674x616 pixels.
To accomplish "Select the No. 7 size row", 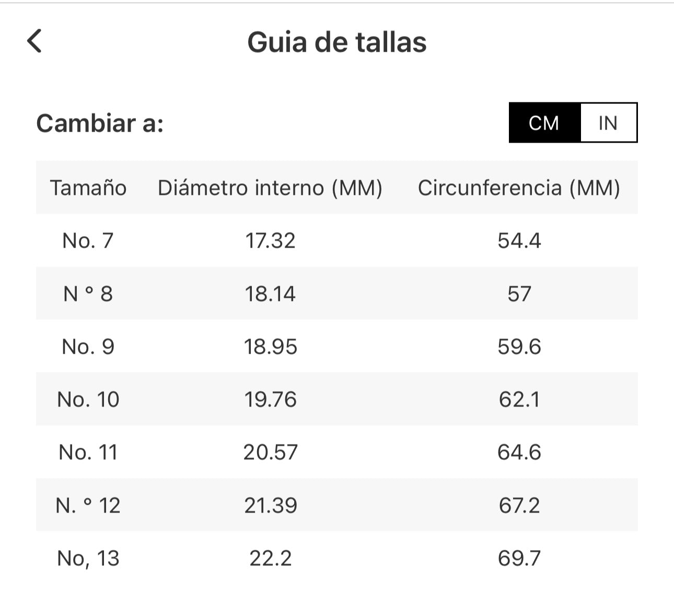I will click(88, 240).
